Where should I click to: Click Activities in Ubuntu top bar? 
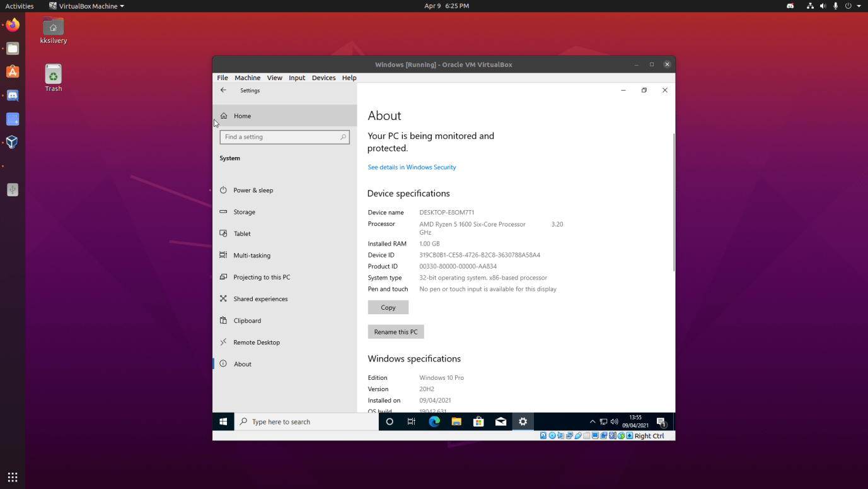[x=20, y=6]
